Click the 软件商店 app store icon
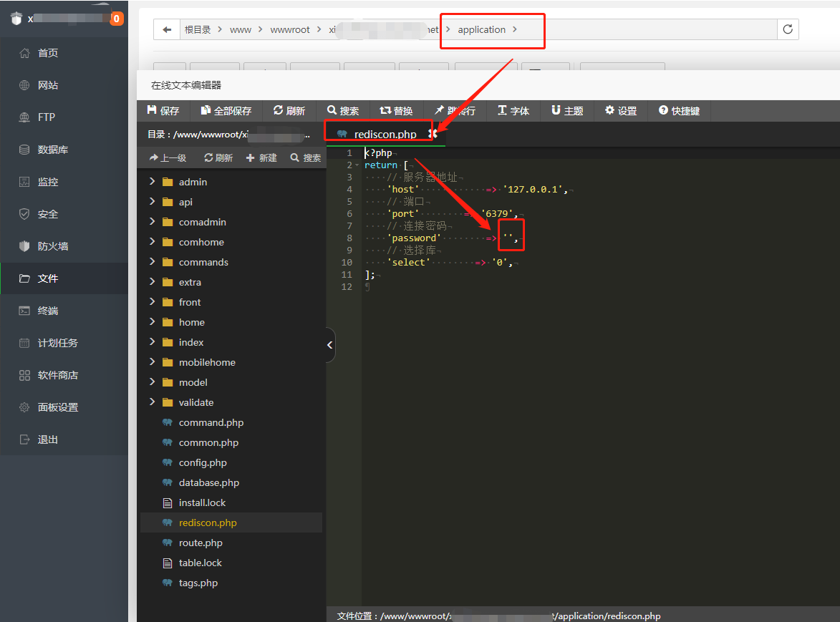 pyautogui.click(x=24, y=375)
